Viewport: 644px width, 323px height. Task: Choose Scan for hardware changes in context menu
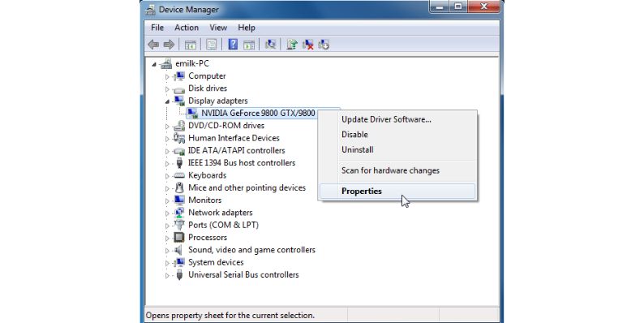[x=397, y=170]
